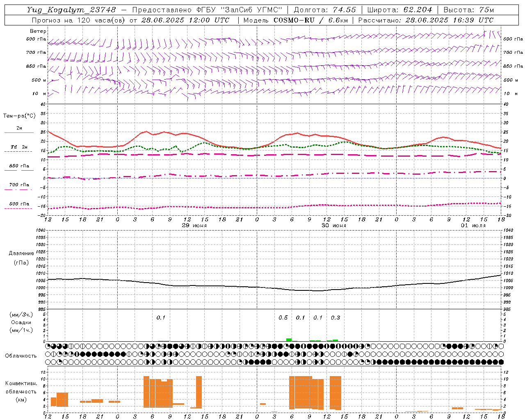Click the left-side 500 м wind level label
This screenshot has width=525, height=420.
point(39,80)
